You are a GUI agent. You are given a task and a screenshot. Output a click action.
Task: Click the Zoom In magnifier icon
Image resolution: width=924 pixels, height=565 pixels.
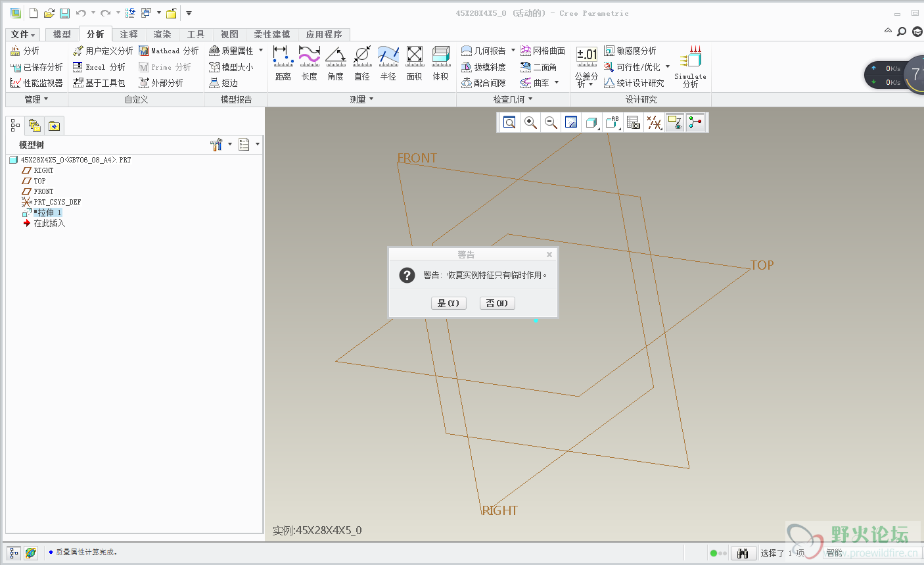coord(530,122)
